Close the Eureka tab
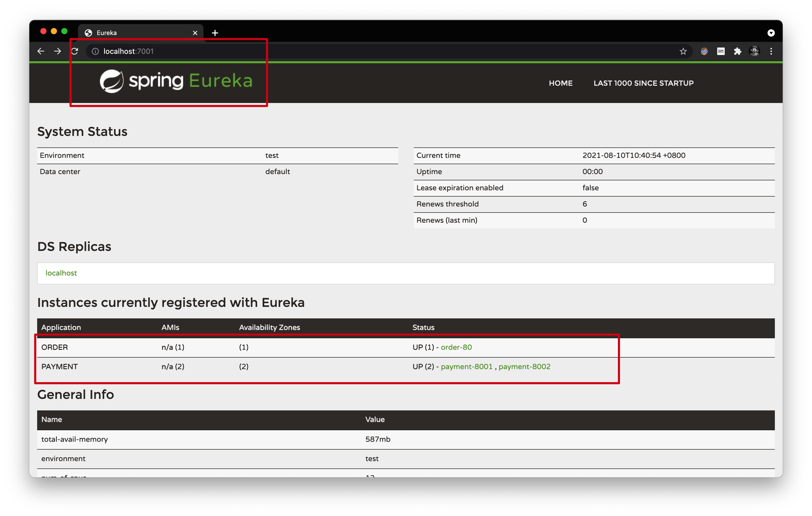This screenshot has width=812, height=516. [x=195, y=33]
